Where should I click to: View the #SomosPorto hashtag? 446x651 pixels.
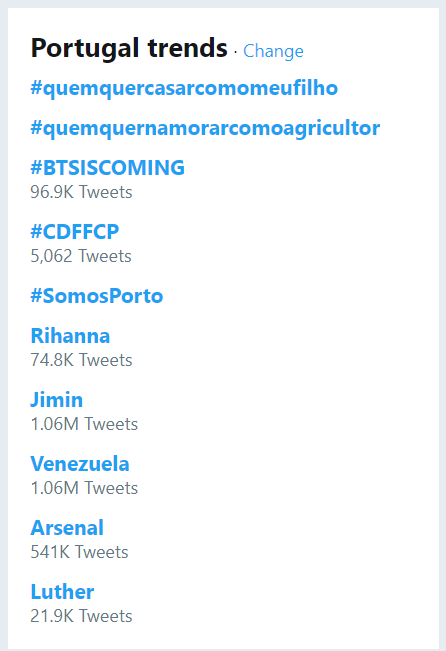(x=97, y=296)
